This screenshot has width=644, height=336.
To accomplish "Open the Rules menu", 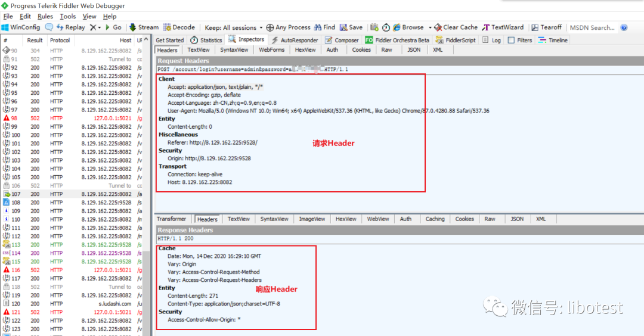I will click(45, 17).
